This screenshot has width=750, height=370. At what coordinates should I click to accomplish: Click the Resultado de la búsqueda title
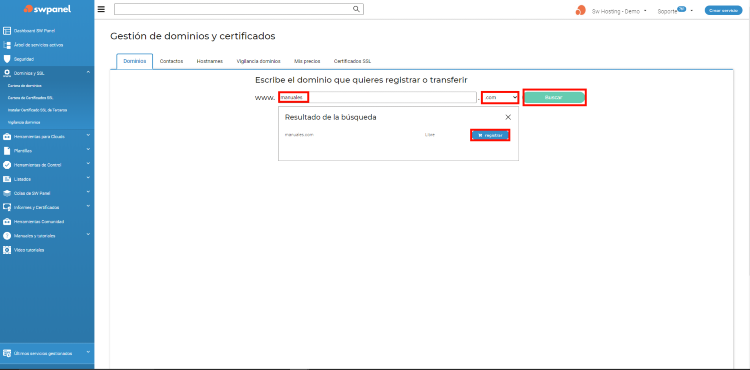pyautogui.click(x=331, y=117)
